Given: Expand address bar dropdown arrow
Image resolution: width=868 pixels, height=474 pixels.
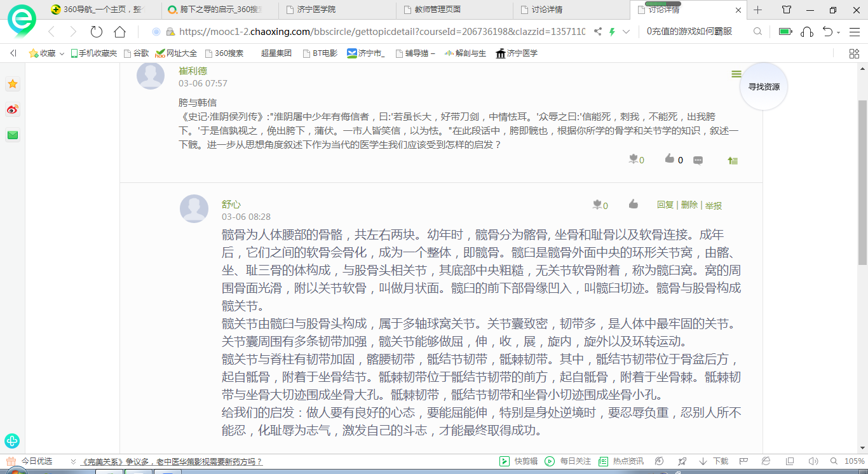Looking at the screenshot, I should coord(627,32).
